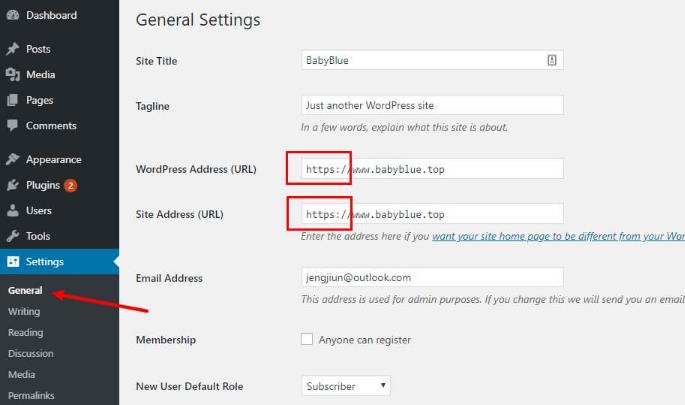Click the Media library icon
685x405 pixels.
coord(12,75)
